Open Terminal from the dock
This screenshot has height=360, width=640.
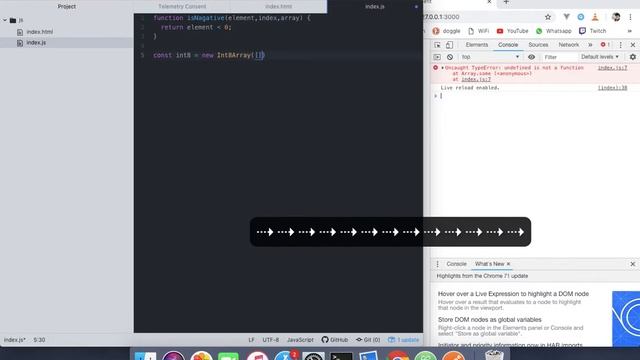pos(341,356)
